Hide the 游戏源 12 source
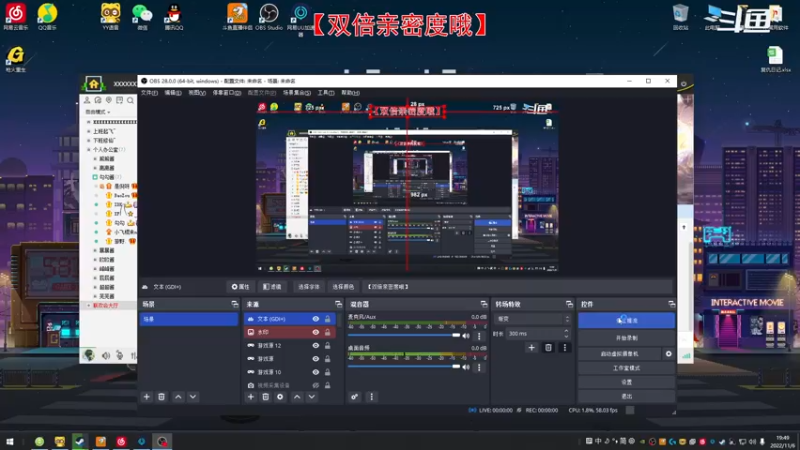 coord(316,345)
